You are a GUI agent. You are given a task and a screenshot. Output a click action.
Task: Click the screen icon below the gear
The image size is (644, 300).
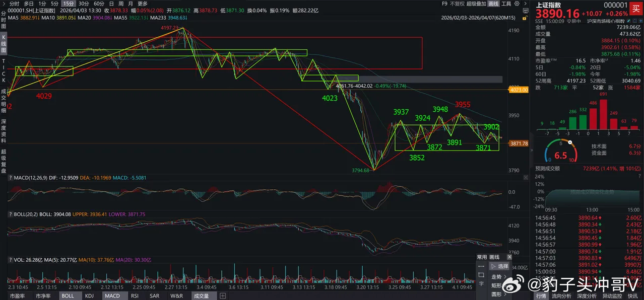[526, 11]
